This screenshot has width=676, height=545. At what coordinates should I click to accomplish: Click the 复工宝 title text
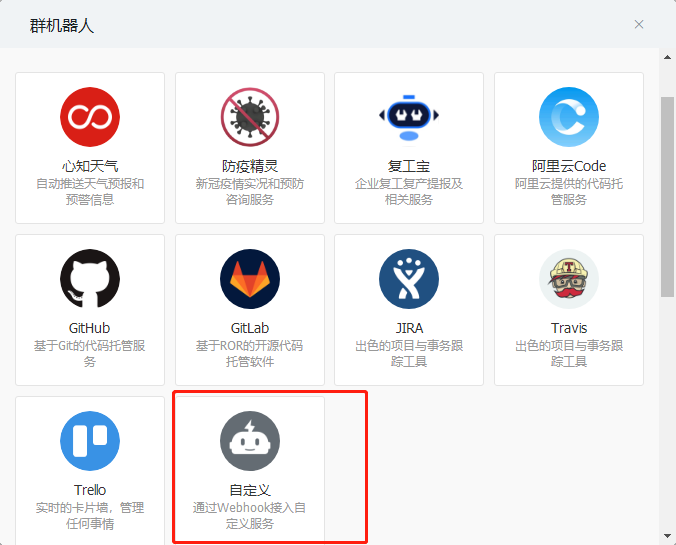pyautogui.click(x=409, y=166)
